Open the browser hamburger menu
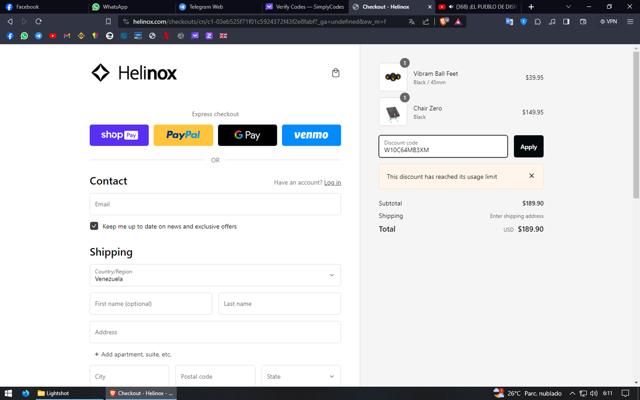640x400 pixels. 630,21
